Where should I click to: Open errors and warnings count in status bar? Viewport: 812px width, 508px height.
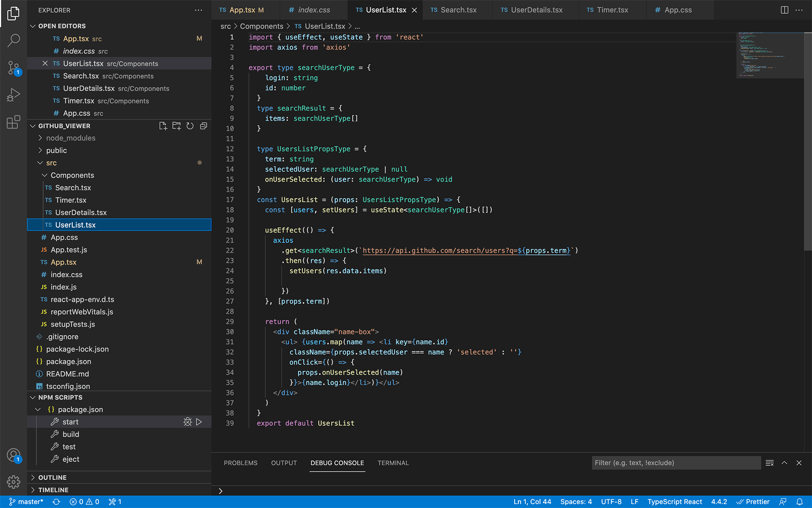84,502
